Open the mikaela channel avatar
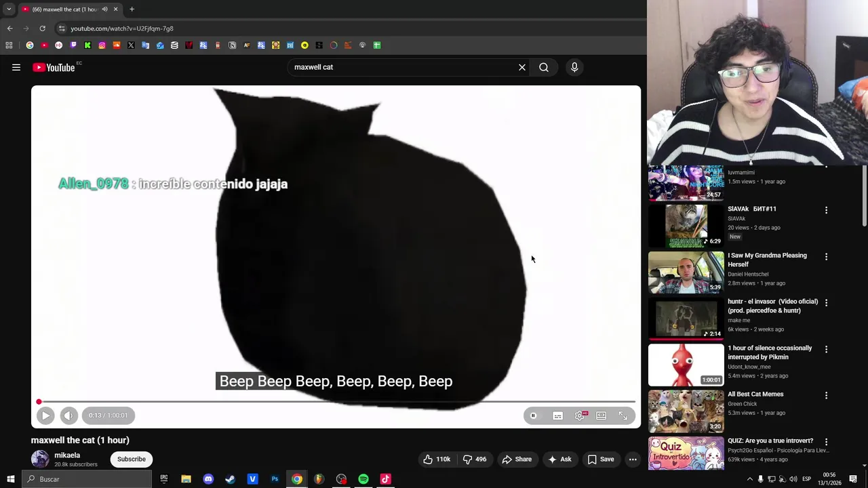Image resolution: width=868 pixels, height=488 pixels. pyautogui.click(x=40, y=459)
